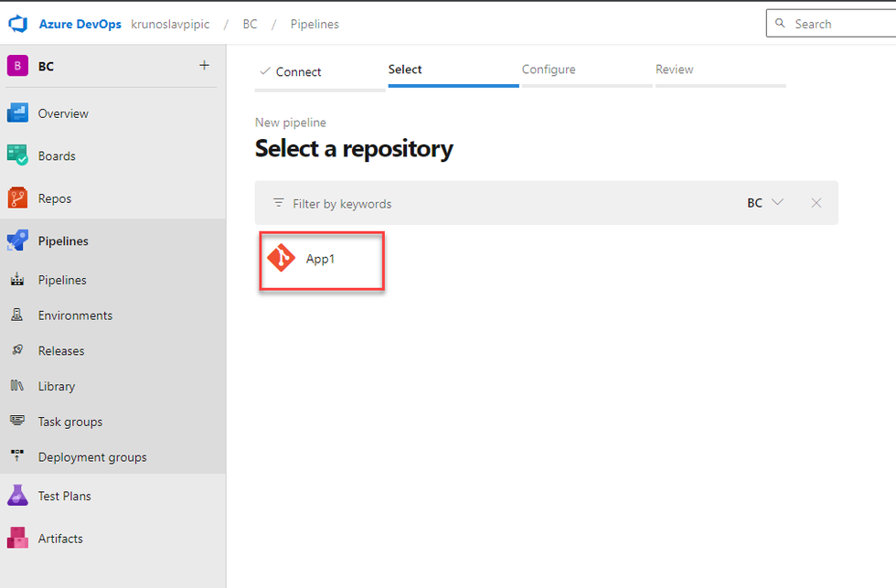This screenshot has height=588, width=896.
Task: Focus the Search box
Action: tap(831, 24)
